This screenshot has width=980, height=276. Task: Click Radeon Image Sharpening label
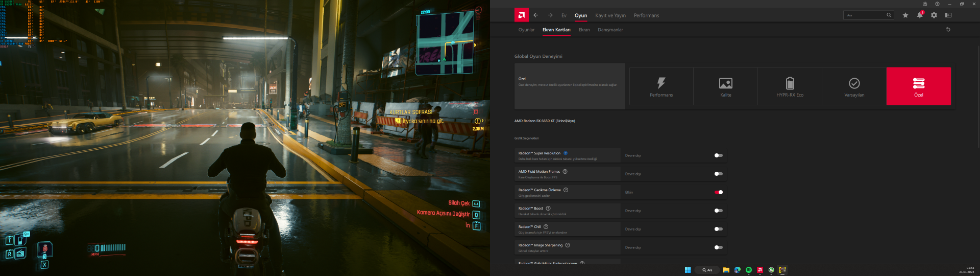point(541,245)
